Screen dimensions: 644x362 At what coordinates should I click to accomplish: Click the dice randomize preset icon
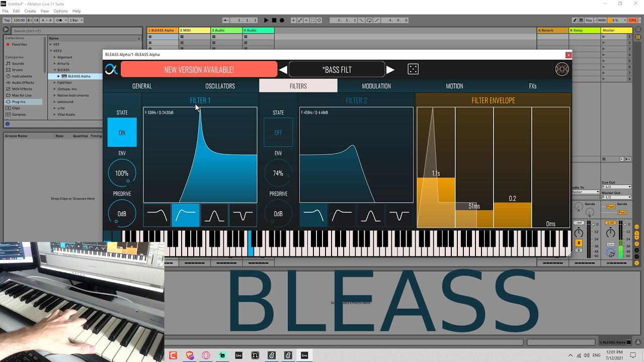413,69
